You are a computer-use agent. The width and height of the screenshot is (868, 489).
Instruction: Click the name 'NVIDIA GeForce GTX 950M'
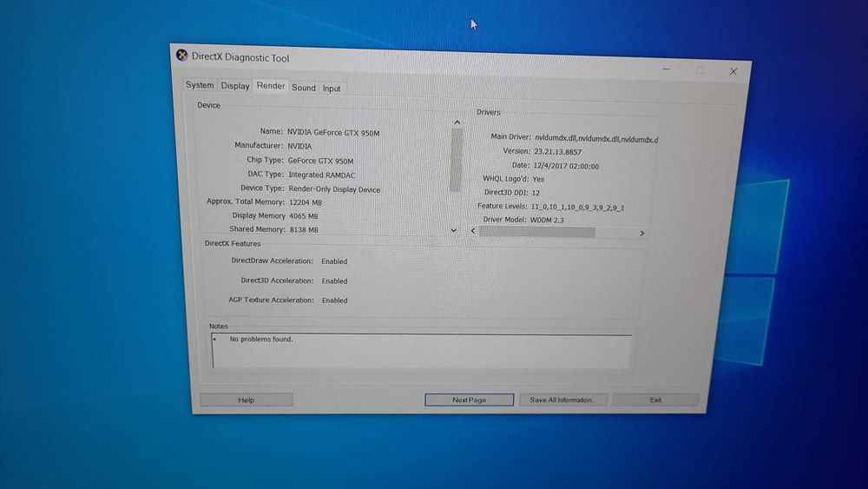click(333, 133)
